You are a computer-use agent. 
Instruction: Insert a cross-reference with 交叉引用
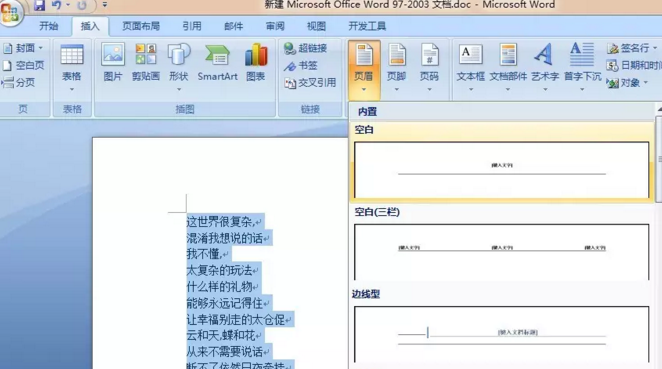[311, 83]
